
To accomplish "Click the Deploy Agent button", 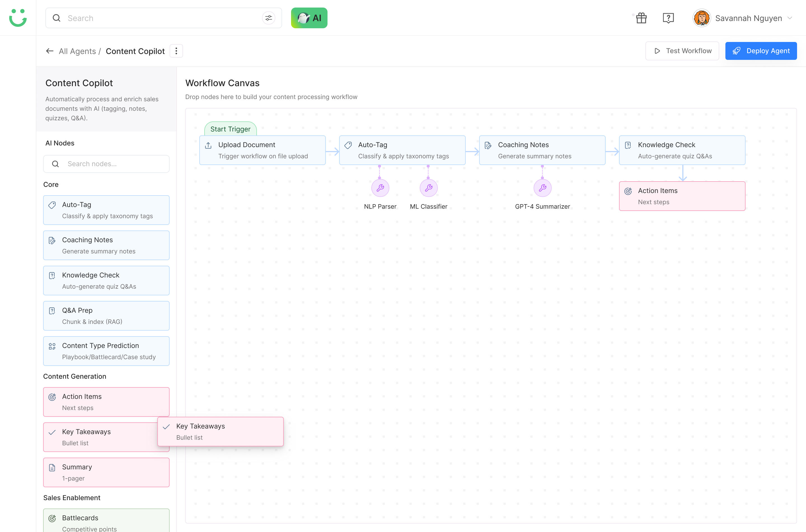I will coord(761,51).
